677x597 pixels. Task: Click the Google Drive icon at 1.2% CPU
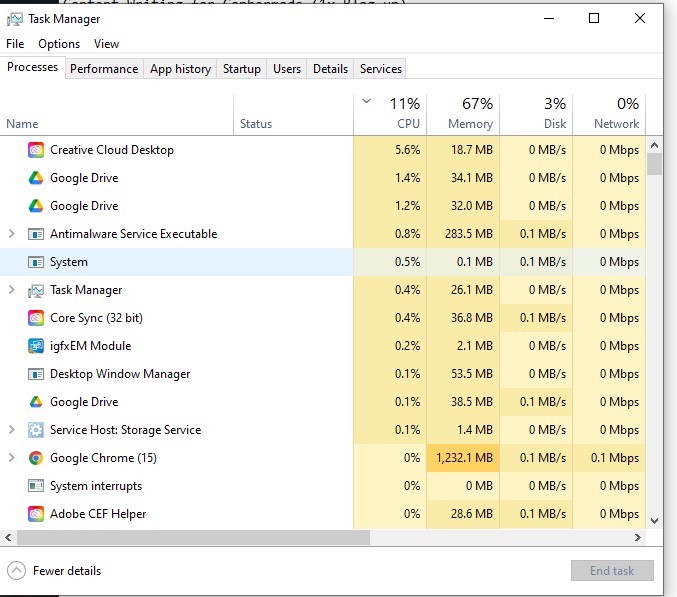point(36,206)
